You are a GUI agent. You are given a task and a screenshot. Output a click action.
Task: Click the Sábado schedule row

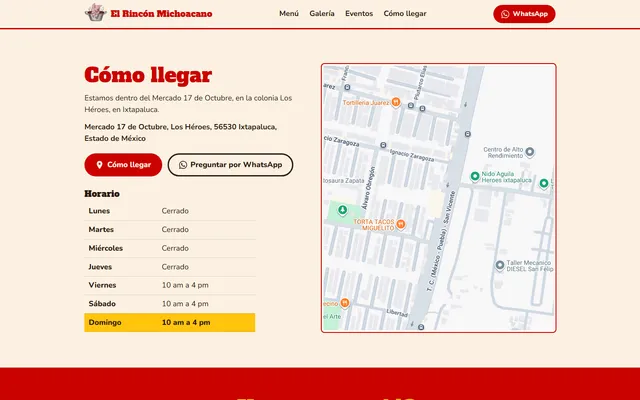coord(170,304)
